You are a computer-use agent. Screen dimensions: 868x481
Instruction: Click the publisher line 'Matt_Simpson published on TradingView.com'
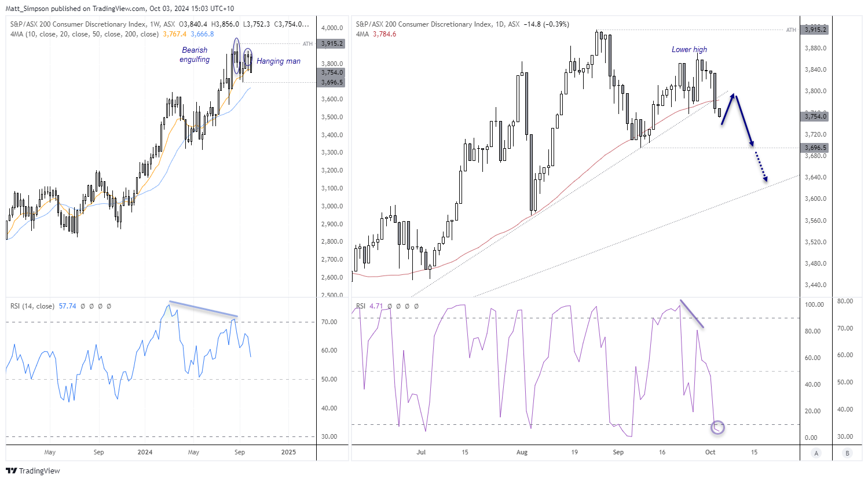[76, 9]
